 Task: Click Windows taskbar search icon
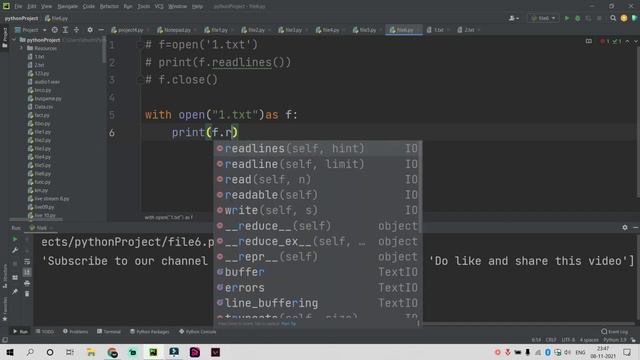30,352
